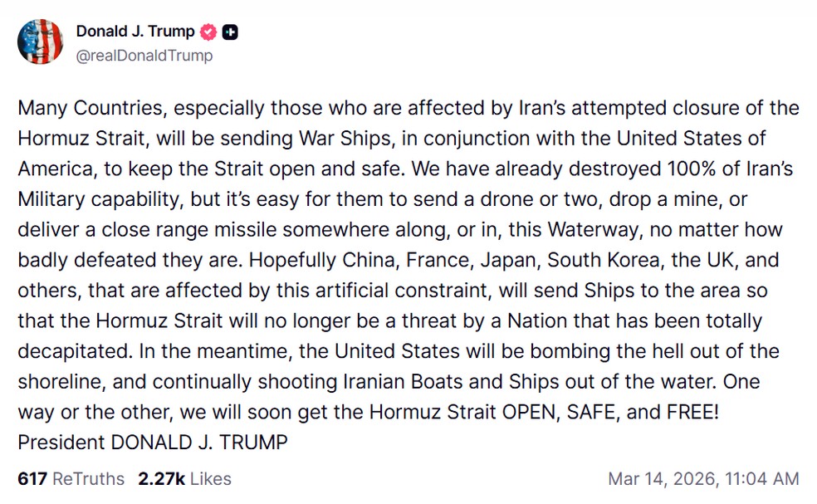This screenshot has height=504, width=817.
Task: Click the capitalized word "OPEN" in the post
Action: click(x=525, y=413)
